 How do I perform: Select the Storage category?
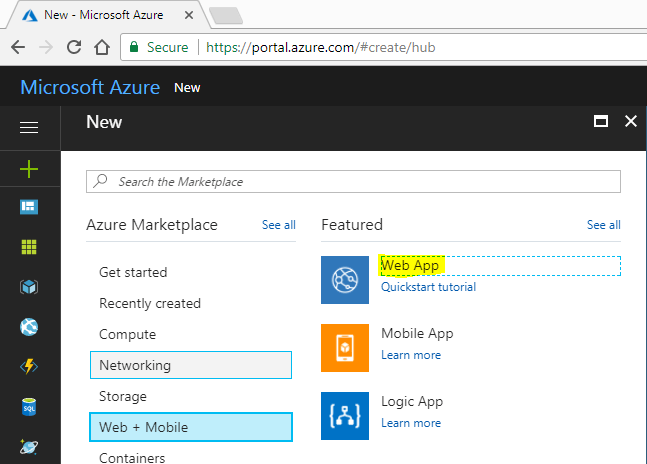tap(123, 396)
